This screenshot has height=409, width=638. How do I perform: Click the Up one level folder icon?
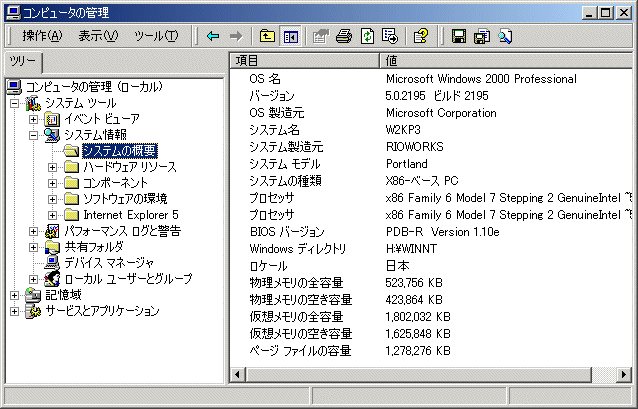[267, 36]
